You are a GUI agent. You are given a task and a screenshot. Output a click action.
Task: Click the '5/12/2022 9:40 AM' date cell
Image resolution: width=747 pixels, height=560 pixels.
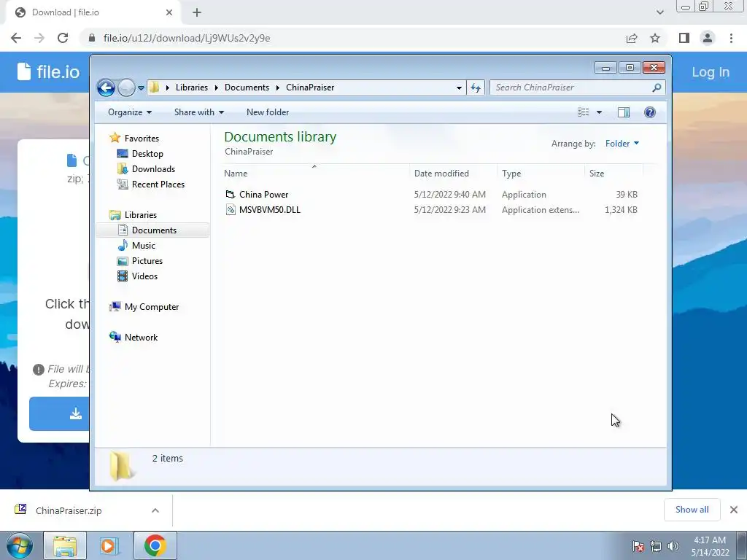click(449, 194)
